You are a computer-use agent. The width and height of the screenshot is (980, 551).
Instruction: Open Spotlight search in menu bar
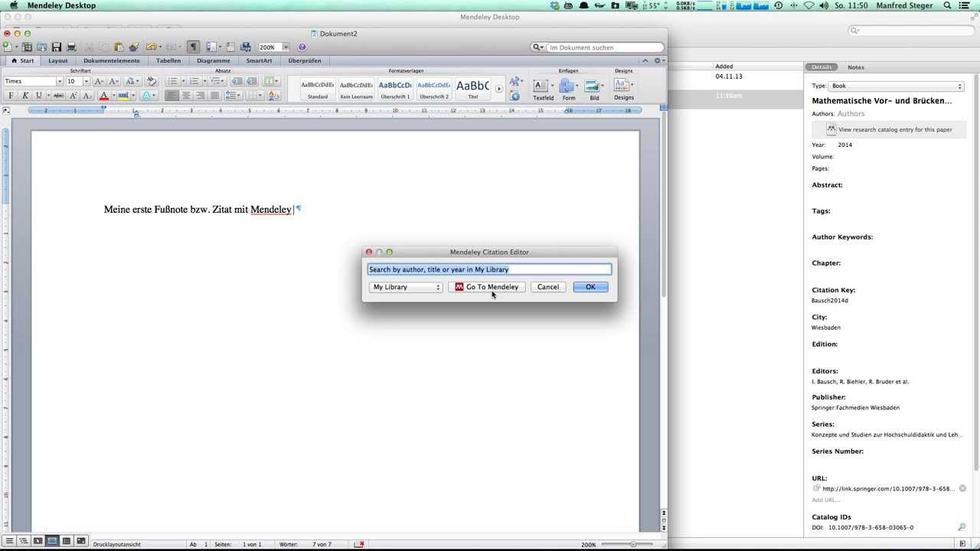pos(949,5)
